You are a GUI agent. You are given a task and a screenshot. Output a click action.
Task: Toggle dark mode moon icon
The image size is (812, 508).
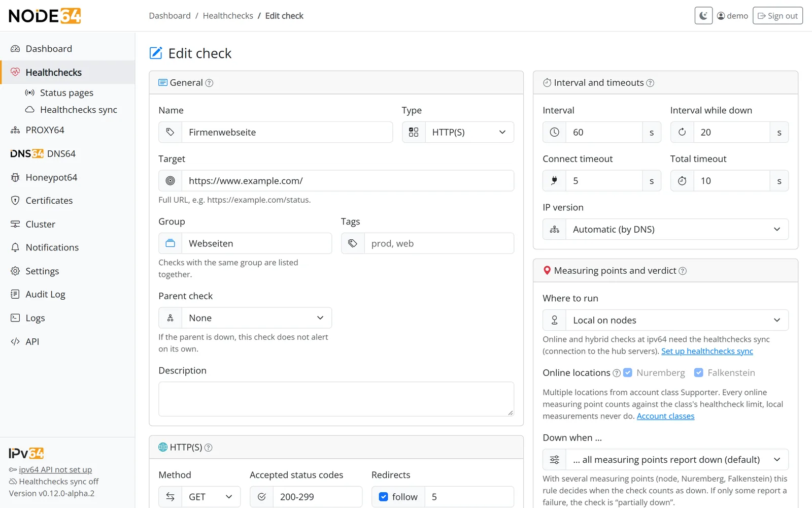(x=703, y=16)
